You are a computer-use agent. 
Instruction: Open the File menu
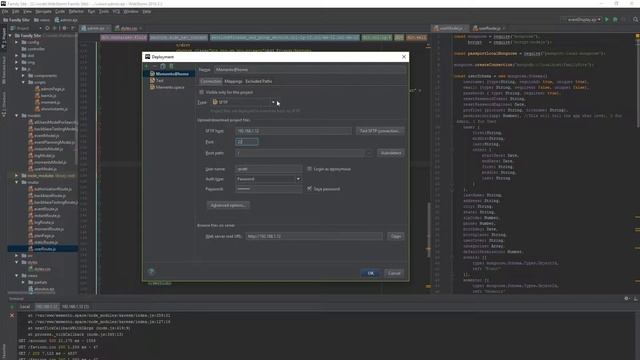[x=5, y=11]
